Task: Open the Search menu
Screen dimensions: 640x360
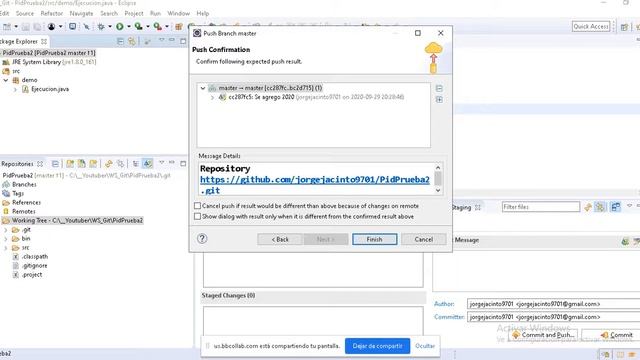Action: coord(109,13)
